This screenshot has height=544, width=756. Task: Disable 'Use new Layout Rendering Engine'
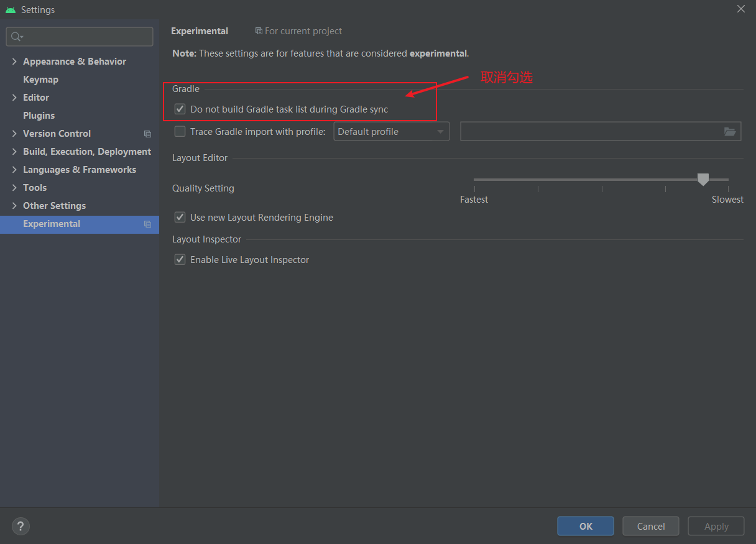(x=180, y=217)
